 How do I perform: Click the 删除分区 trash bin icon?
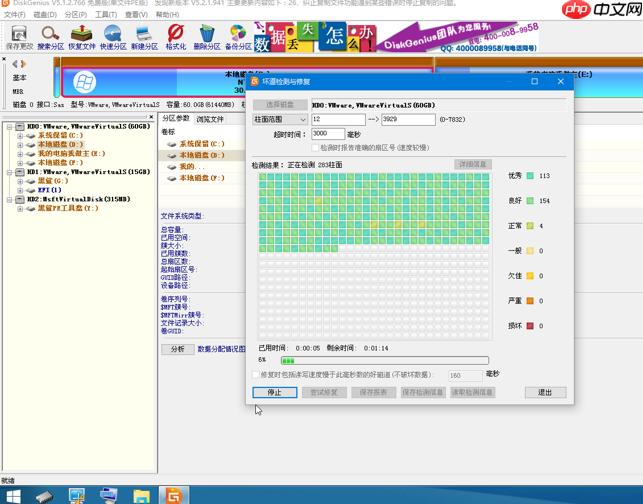click(x=207, y=37)
